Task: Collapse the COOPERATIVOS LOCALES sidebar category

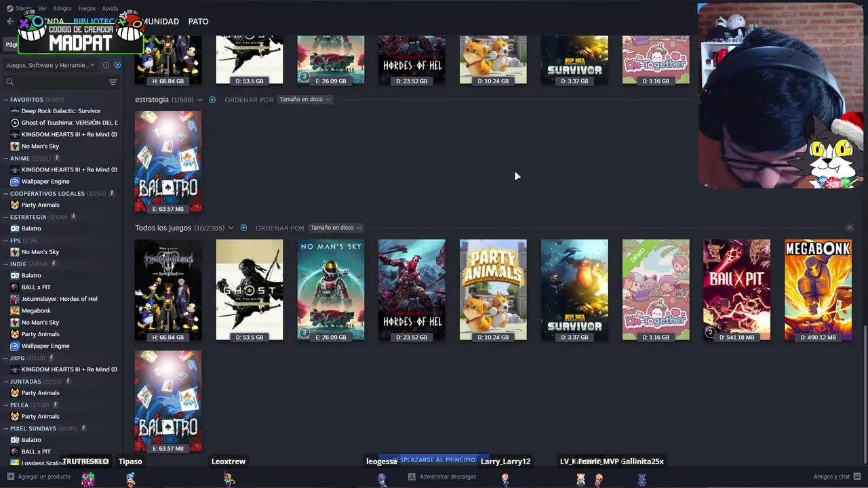Action: [x=6, y=193]
